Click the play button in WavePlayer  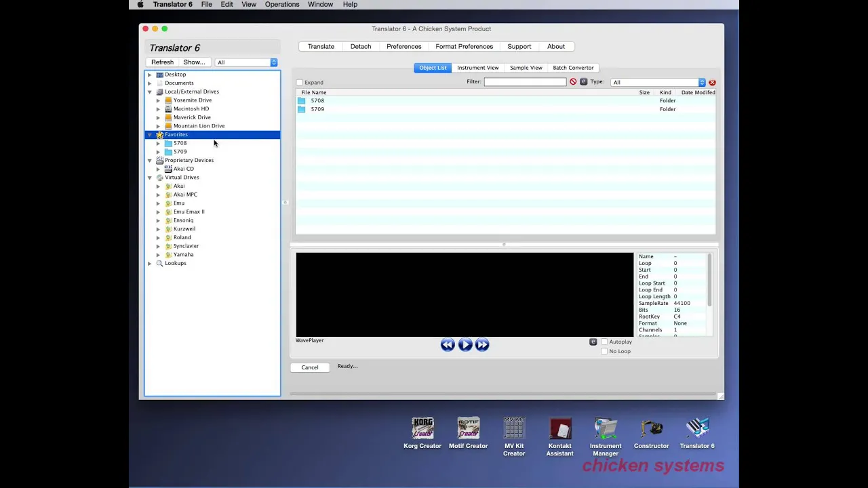[465, 345]
